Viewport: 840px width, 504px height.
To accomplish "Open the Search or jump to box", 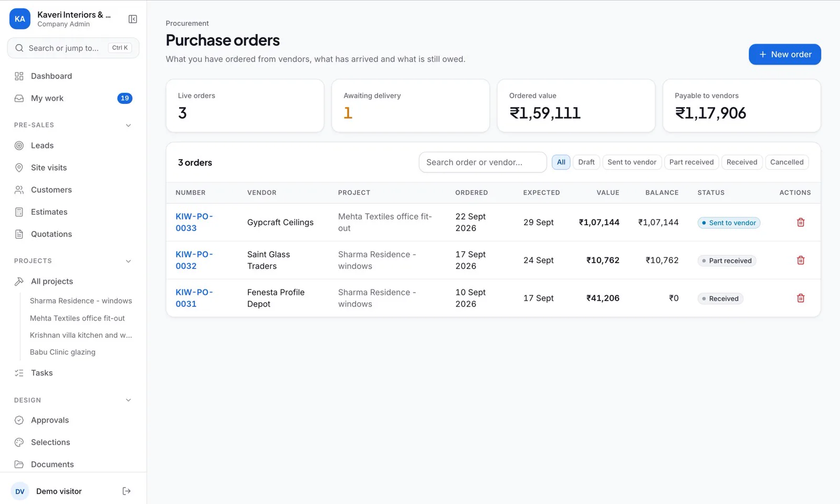I will coord(73,48).
